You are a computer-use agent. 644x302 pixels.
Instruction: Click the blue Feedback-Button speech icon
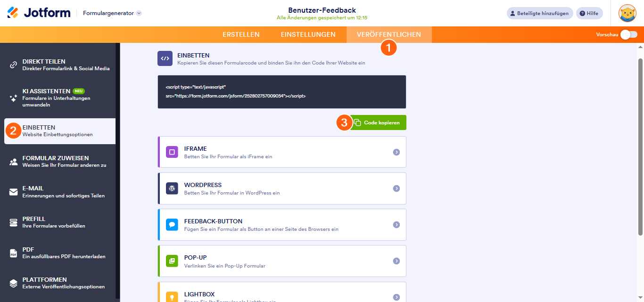[172, 225]
